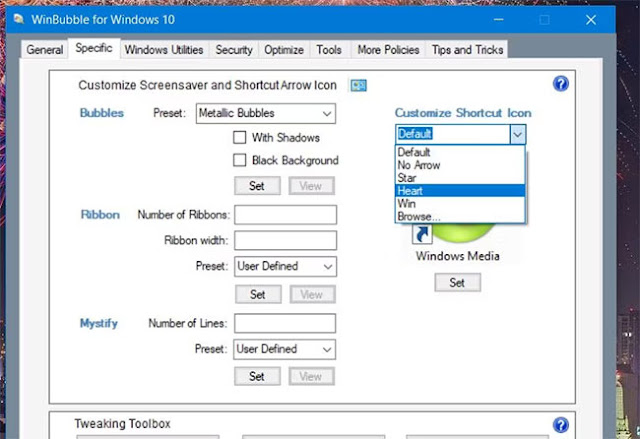Click the Number of Lines field

tap(284, 324)
